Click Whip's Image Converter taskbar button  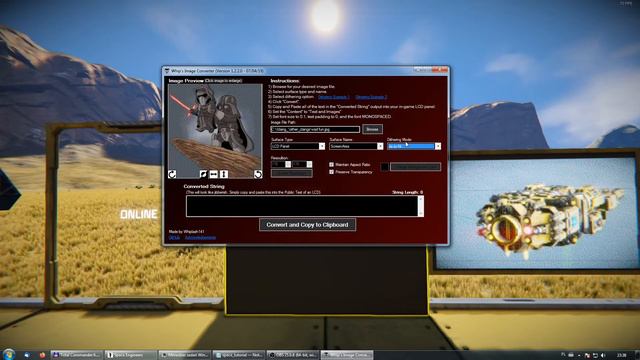pyautogui.click(x=347, y=355)
